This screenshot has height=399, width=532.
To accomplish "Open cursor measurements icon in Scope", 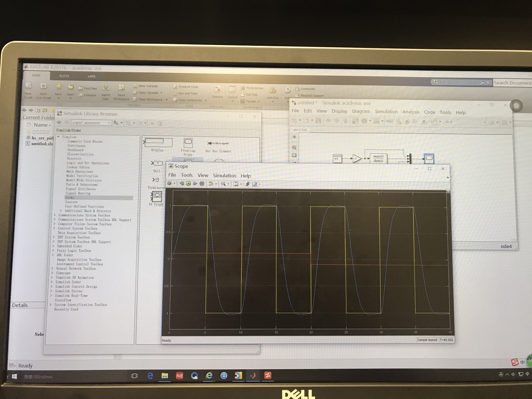I will point(255,184).
